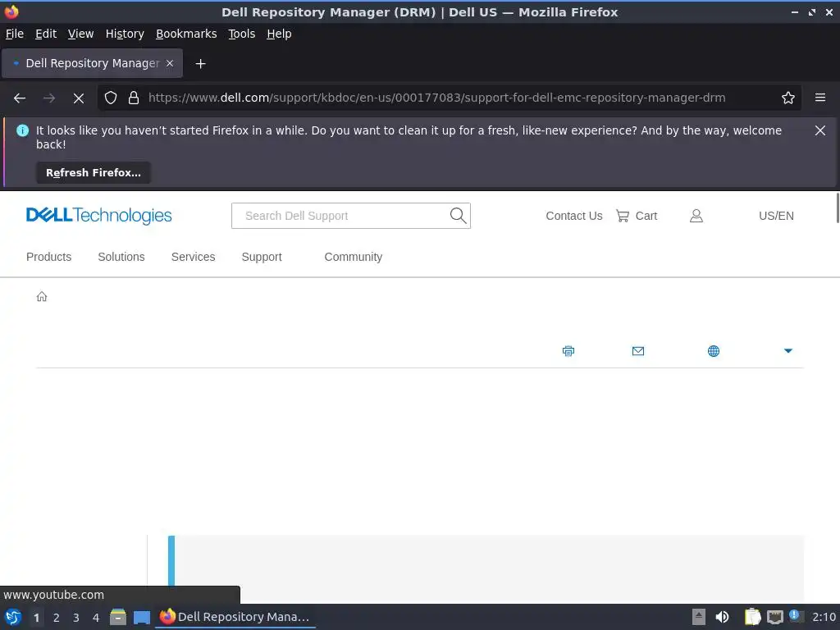Viewport: 840px width, 630px height.
Task: Open the Edit menu
Action: pos(46,34)
